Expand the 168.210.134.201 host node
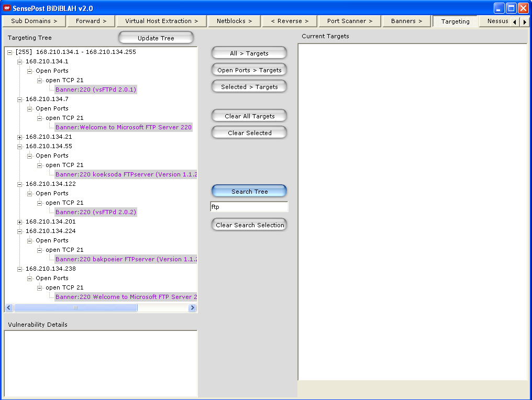The width and height of the screenshot is (532, 400). tap(20, 222)
